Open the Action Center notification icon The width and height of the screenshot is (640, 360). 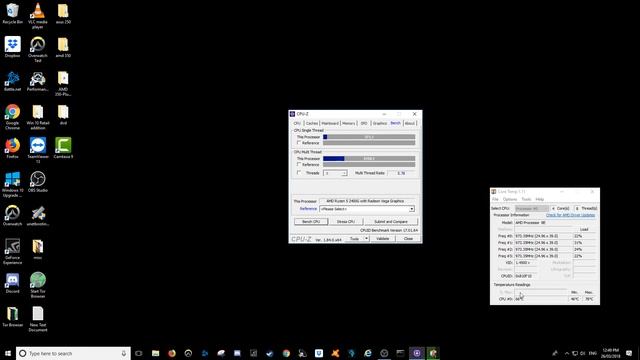pos(629,353)
